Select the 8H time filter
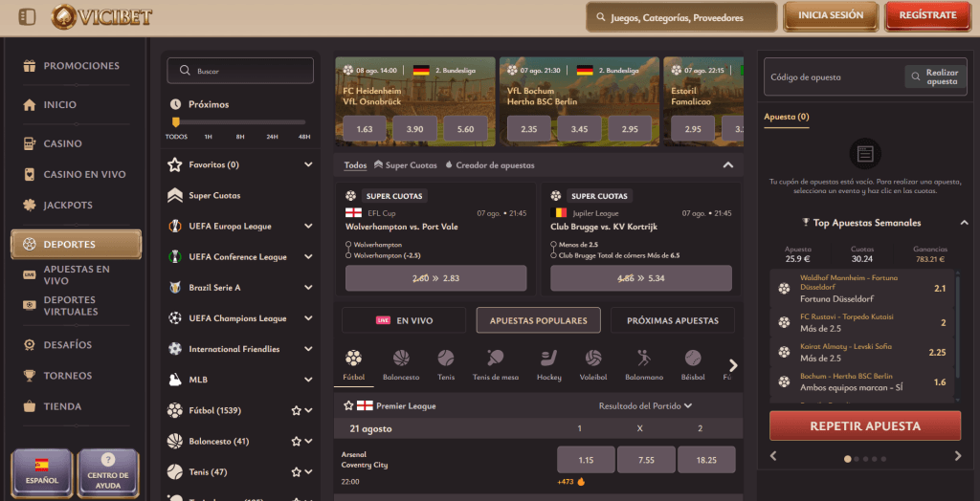The image size is (980, 501). (240, 137)
